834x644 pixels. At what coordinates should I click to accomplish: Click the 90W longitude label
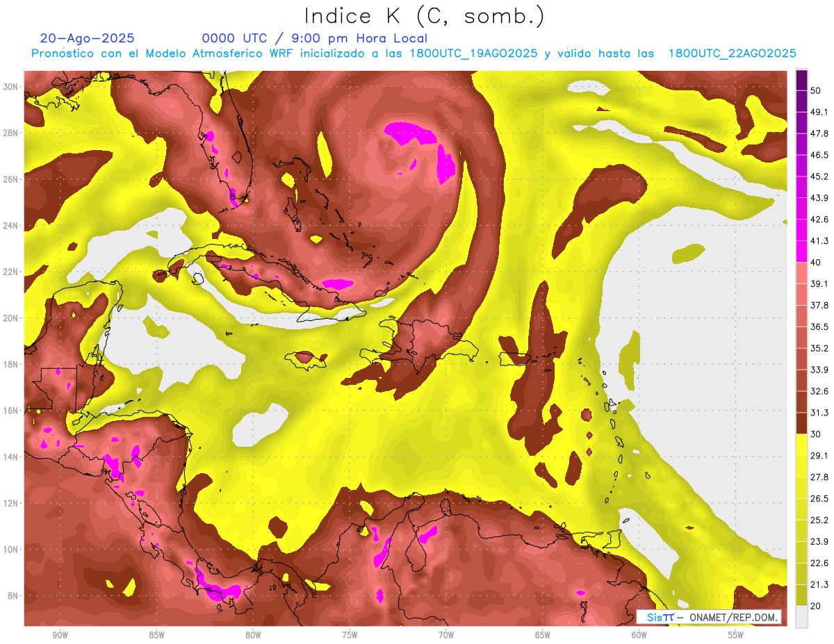coord(60,635)
